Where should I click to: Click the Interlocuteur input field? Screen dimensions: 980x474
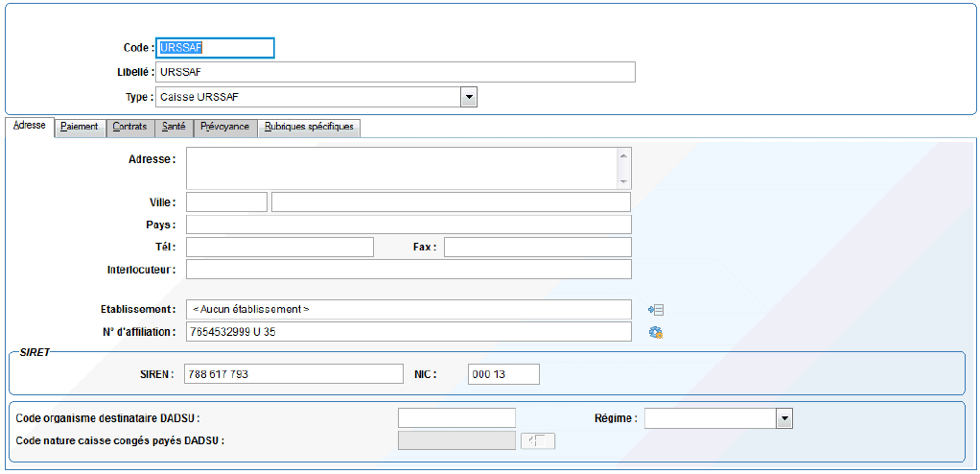[408, 270]
